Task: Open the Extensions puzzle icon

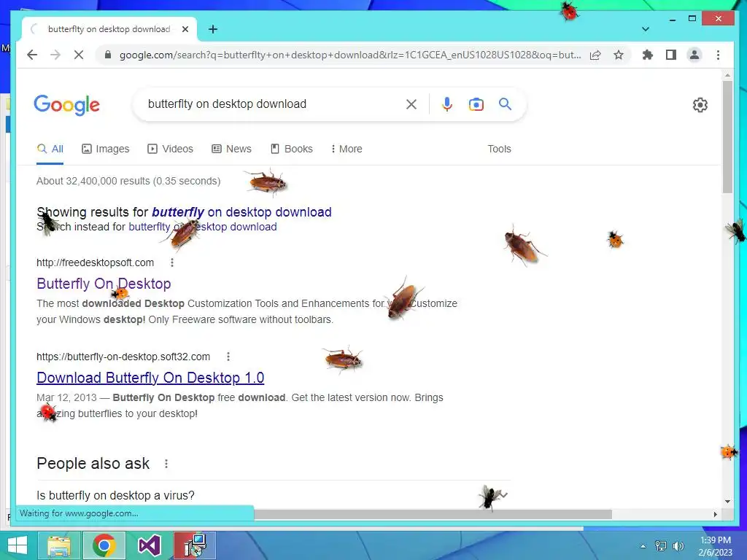Action: [648, 55]
